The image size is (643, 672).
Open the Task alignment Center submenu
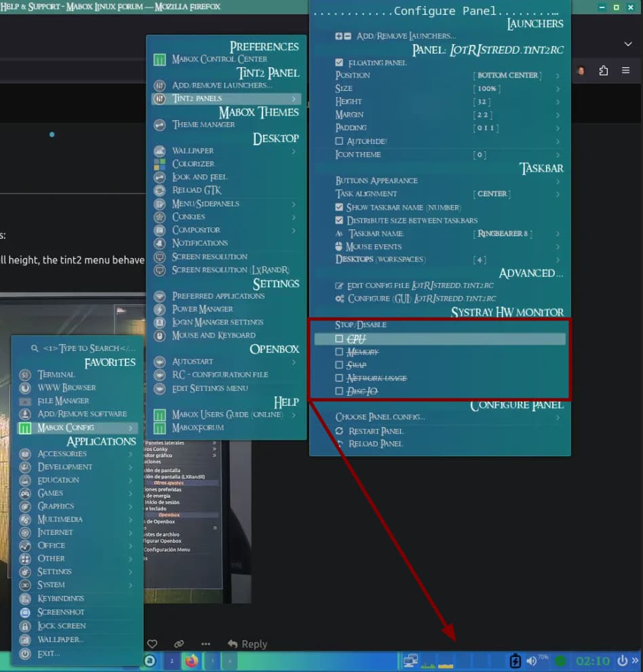click(515, 194)
